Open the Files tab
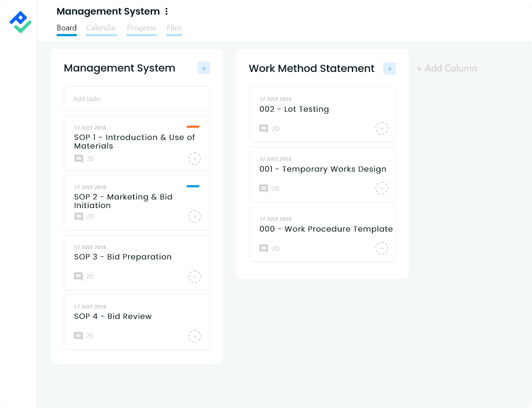Viewport: 532px width, 408px height. coord(174,28)
